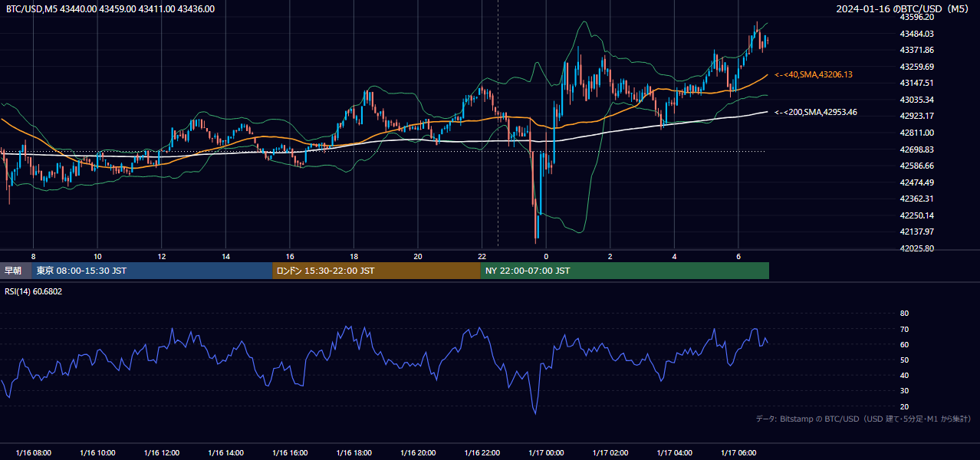The height and width of the screenshot is (460, 980).
Task: Click RSI scale value 80
Action: coord(904,314)
